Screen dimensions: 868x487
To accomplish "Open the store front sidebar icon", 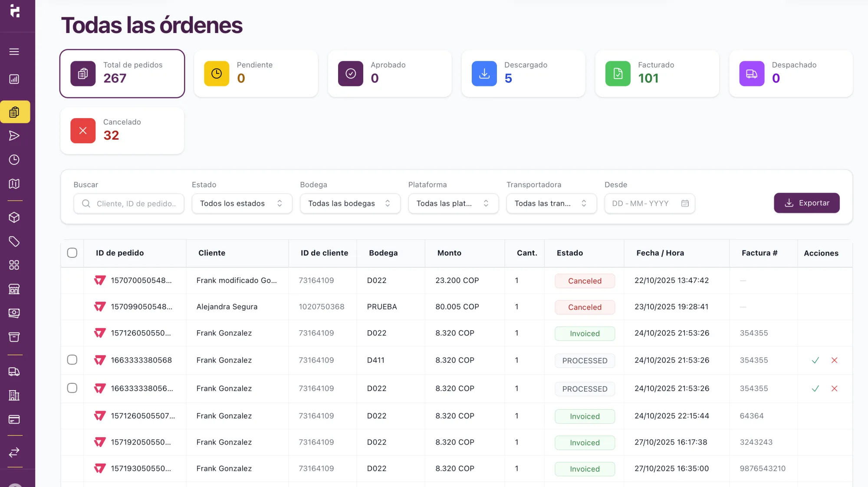I will click(14, 289).
